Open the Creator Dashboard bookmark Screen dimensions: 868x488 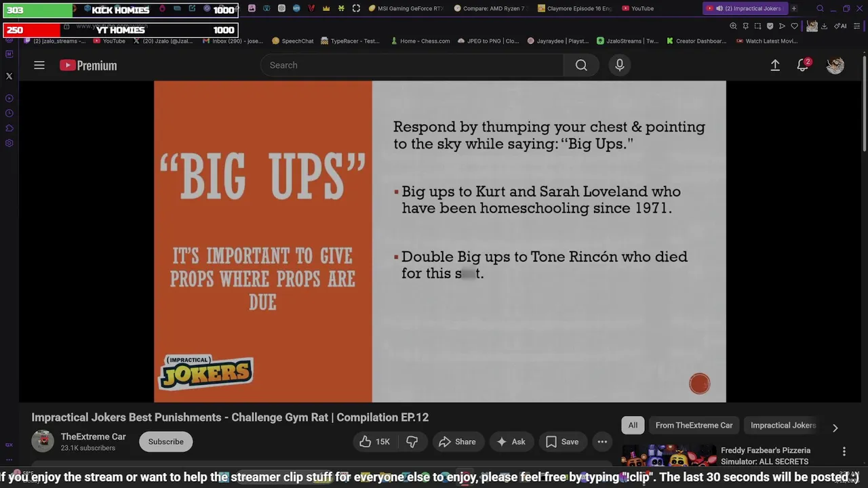click(x=696, y=41)
